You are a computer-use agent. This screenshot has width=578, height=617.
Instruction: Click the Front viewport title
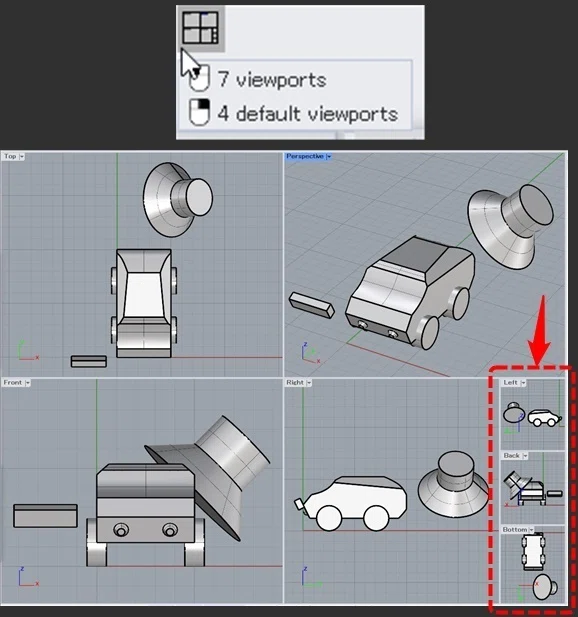(x=13, y=382)
